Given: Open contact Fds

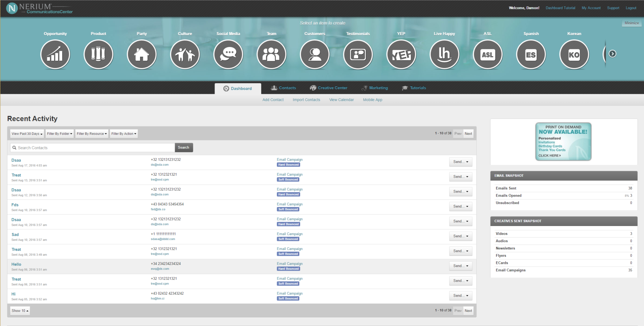Looking at the screenshot, I should (15, 205).
